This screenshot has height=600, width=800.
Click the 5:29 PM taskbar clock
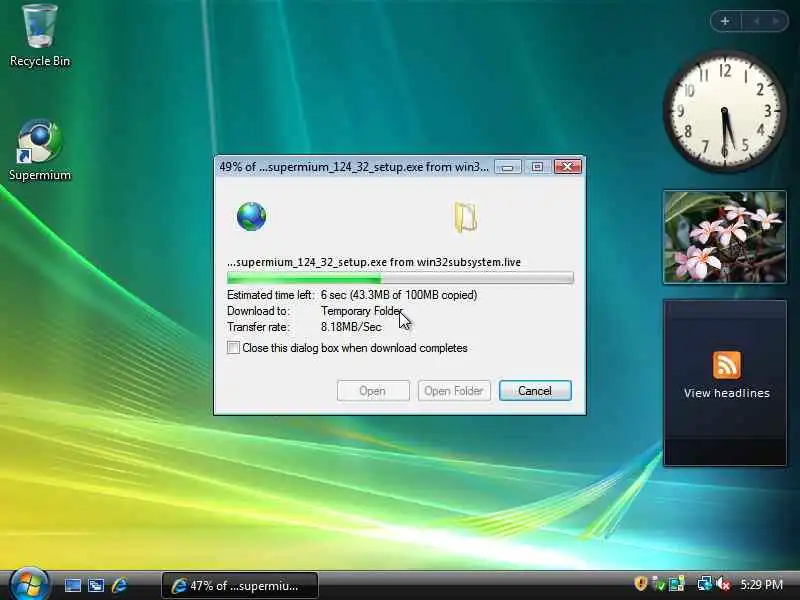click(762, 584)
